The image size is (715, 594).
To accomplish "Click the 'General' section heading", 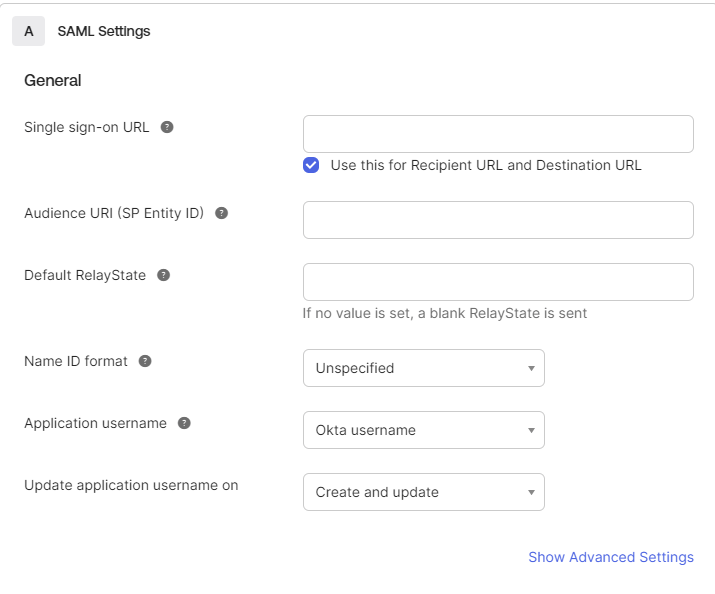I will 53,80.
